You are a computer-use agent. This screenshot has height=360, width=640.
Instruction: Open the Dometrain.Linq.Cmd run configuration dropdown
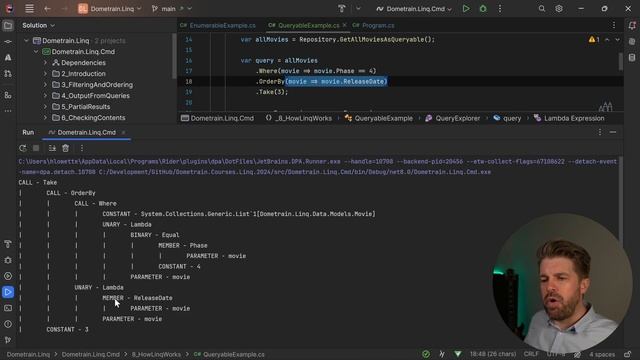[414, 9]
